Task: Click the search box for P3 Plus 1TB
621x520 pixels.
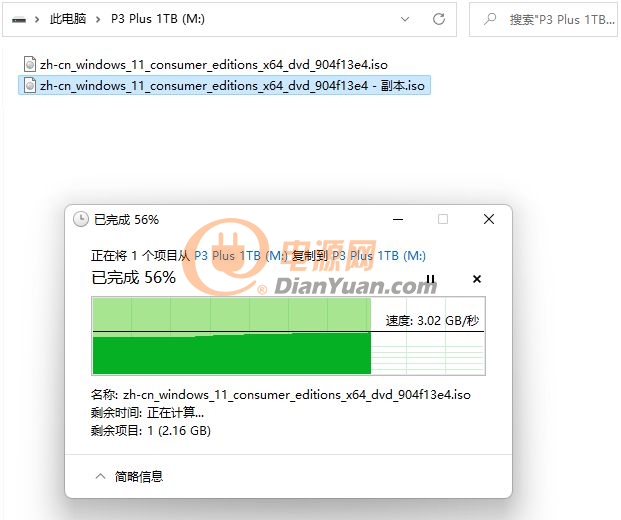Action: pyautogui.click(x=543, y=19)
